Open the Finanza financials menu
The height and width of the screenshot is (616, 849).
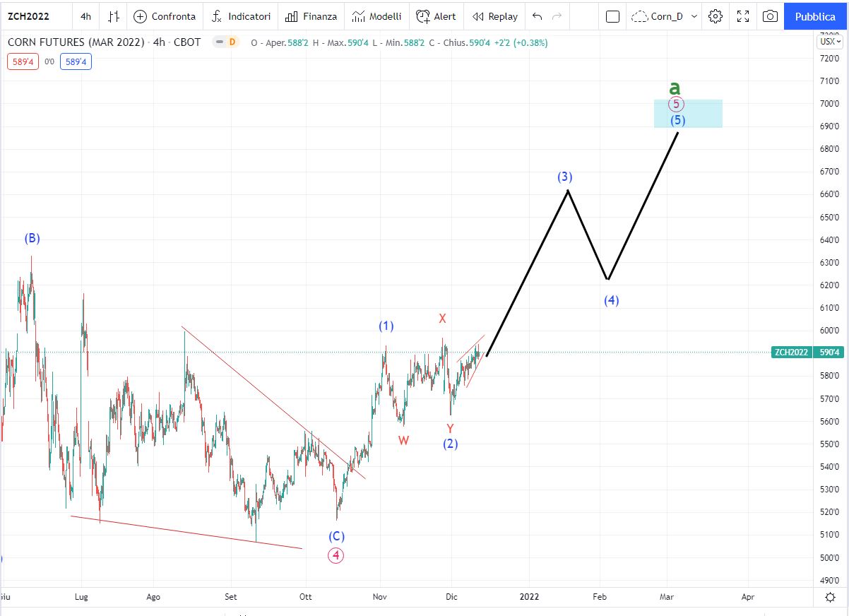[311, 16]
